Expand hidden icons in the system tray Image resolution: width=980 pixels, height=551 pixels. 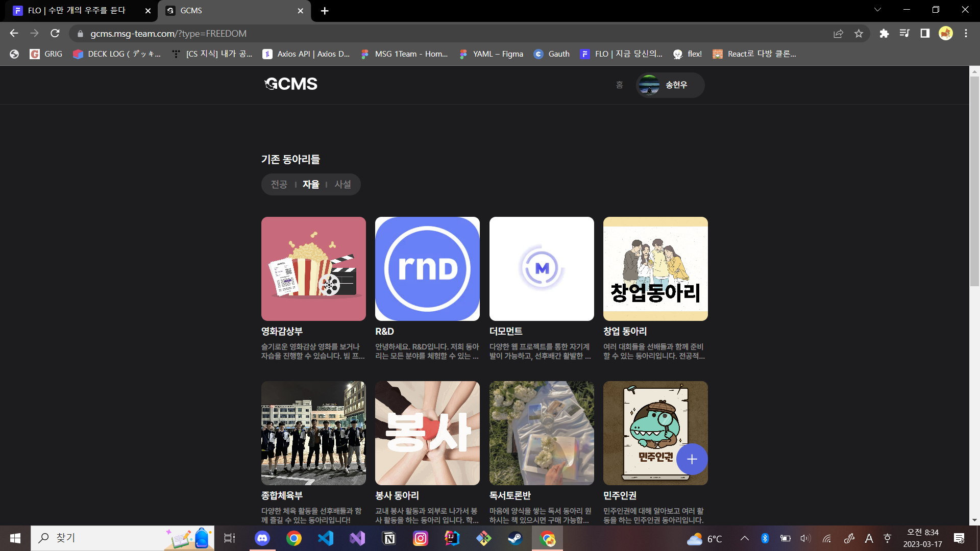point(744,538)
